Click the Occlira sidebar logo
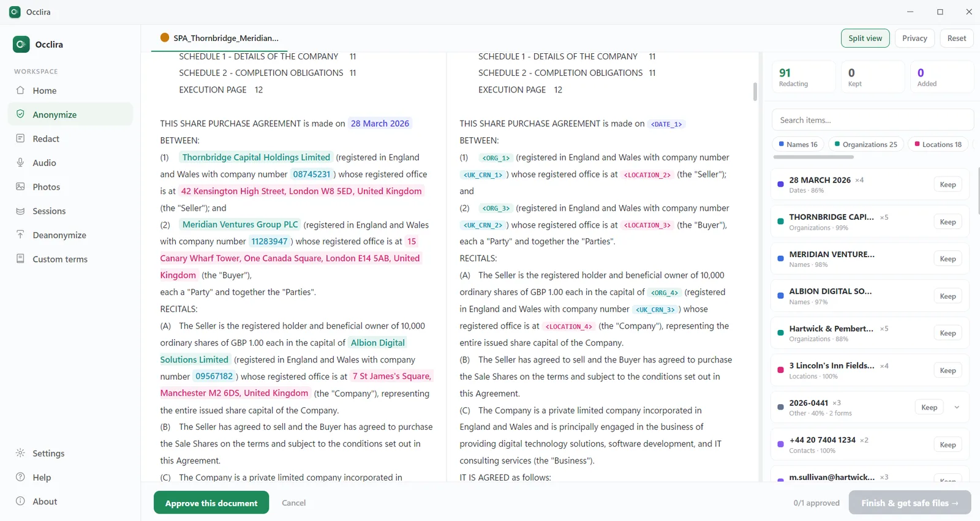 pyautogui.click(x=21, y=44)
